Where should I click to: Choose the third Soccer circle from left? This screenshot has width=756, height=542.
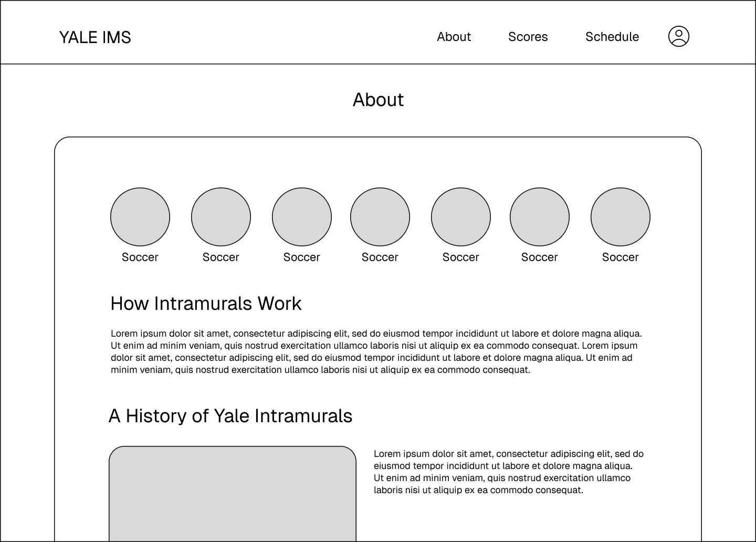302,217
